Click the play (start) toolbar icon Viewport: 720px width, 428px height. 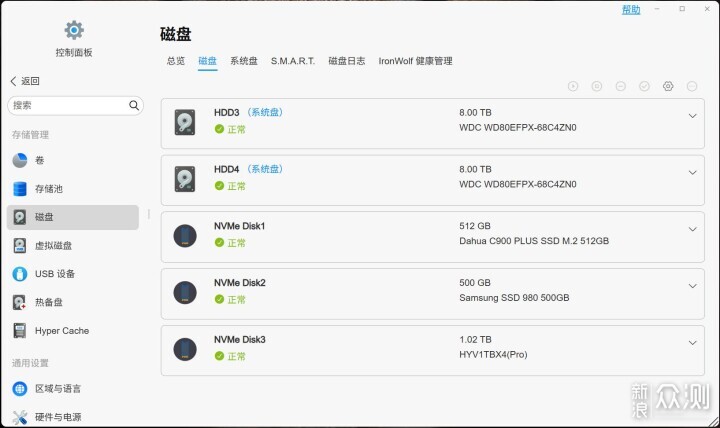(573, 86)
